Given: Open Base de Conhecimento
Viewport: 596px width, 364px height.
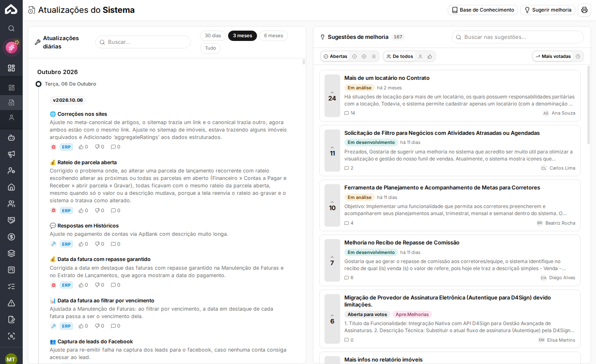Looking at the screenshot, I should click(483, 10).
